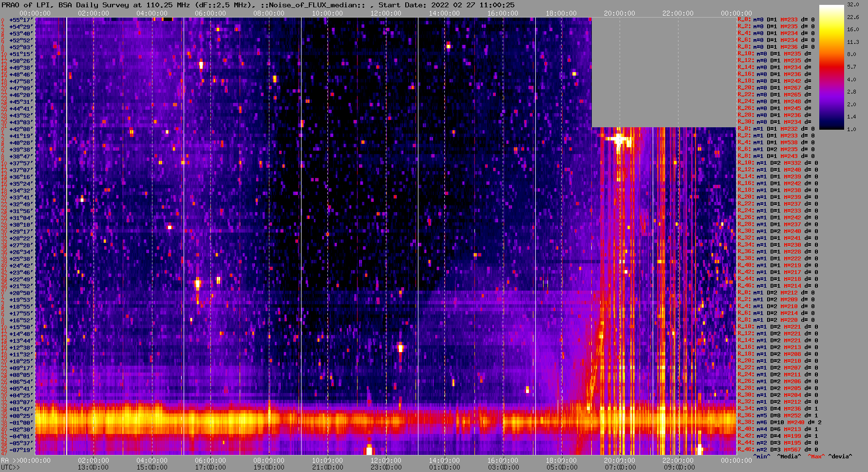Click the bright white source near +40°28' row
868x472 pixels.
coord(619,139)
